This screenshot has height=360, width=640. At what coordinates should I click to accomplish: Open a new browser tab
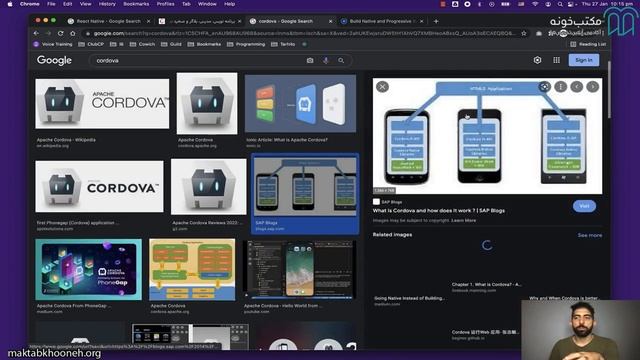point(436,21)
